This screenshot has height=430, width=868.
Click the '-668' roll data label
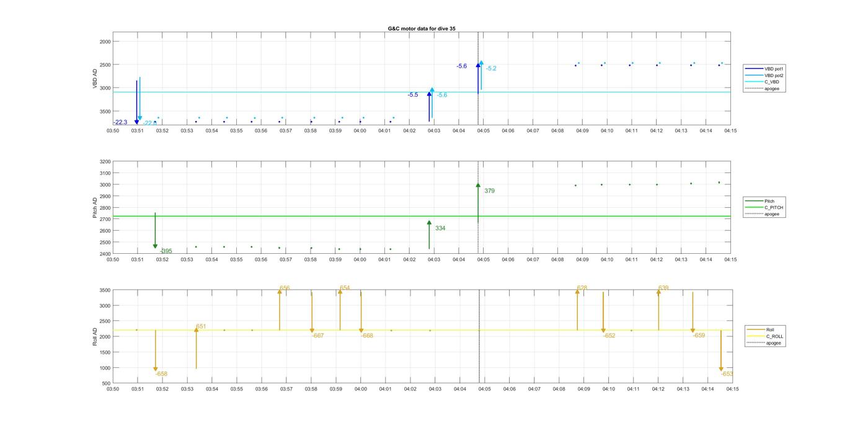pyautogui.click(x=367, y=336)
